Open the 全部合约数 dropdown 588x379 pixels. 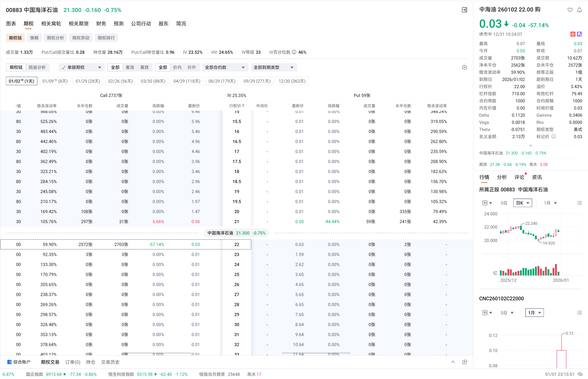(x=225, y=68)
